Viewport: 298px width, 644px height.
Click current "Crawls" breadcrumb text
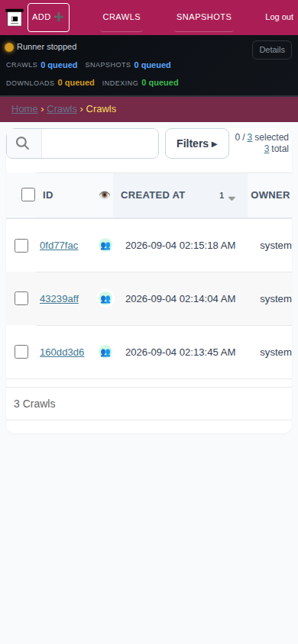tap(101, 109)
